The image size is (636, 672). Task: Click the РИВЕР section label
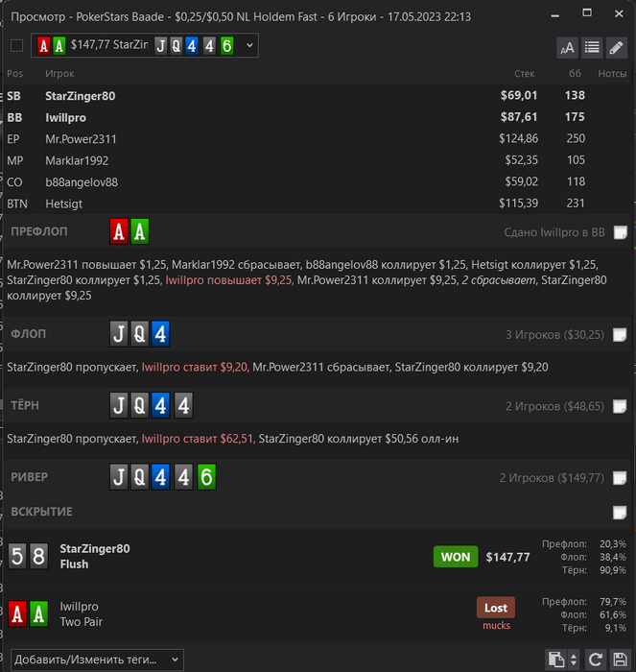29,477
